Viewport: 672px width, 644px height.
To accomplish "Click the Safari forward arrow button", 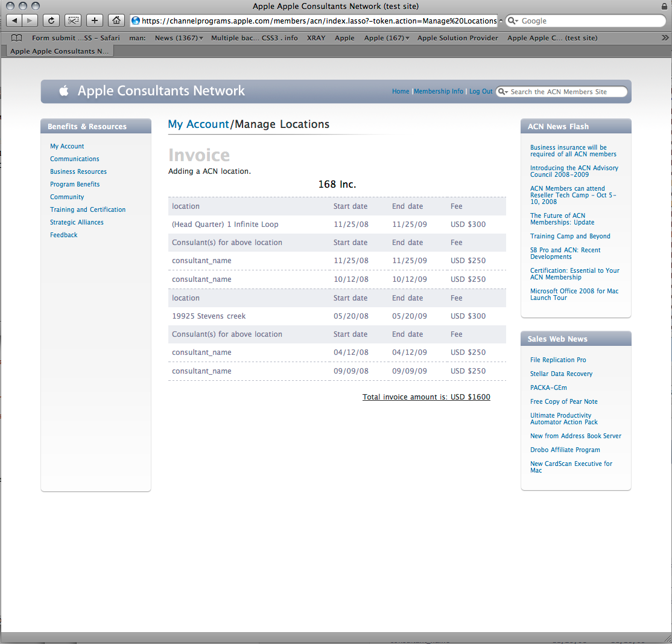I will point(30,21).
